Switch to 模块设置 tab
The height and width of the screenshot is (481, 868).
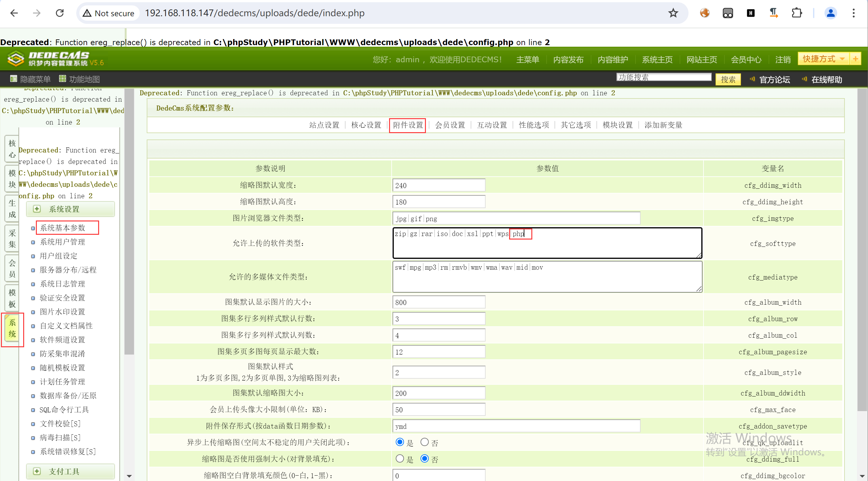point(618,125)
